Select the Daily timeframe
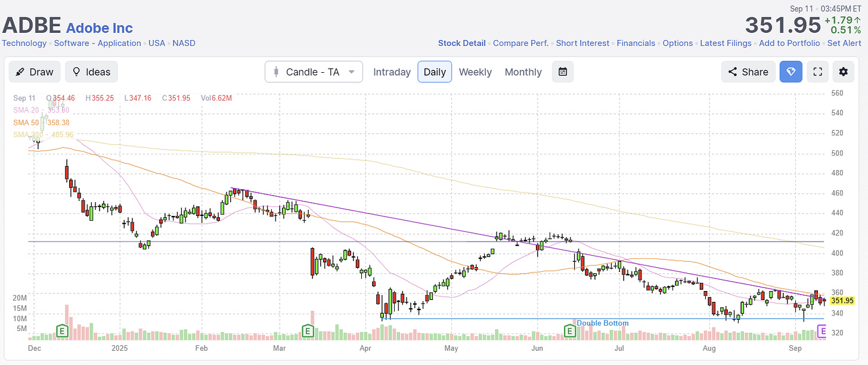 pyautogui.click(x=435, y=72)
